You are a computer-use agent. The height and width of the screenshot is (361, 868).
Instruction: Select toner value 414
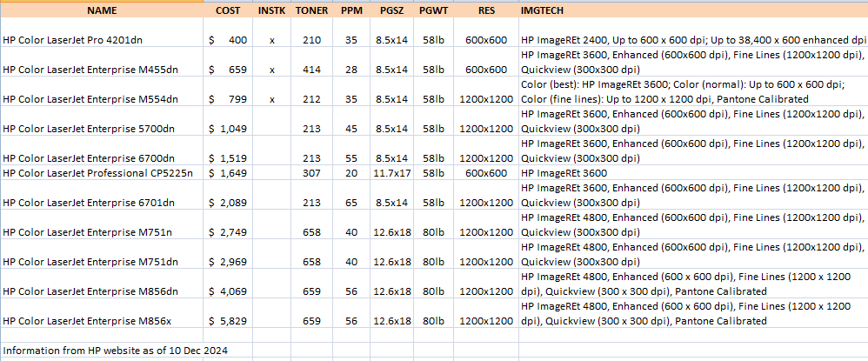pos(311,62)
